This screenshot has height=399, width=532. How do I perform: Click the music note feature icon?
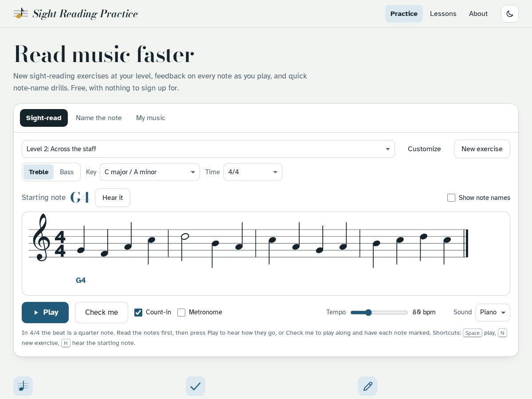click(x=23, y=386)
